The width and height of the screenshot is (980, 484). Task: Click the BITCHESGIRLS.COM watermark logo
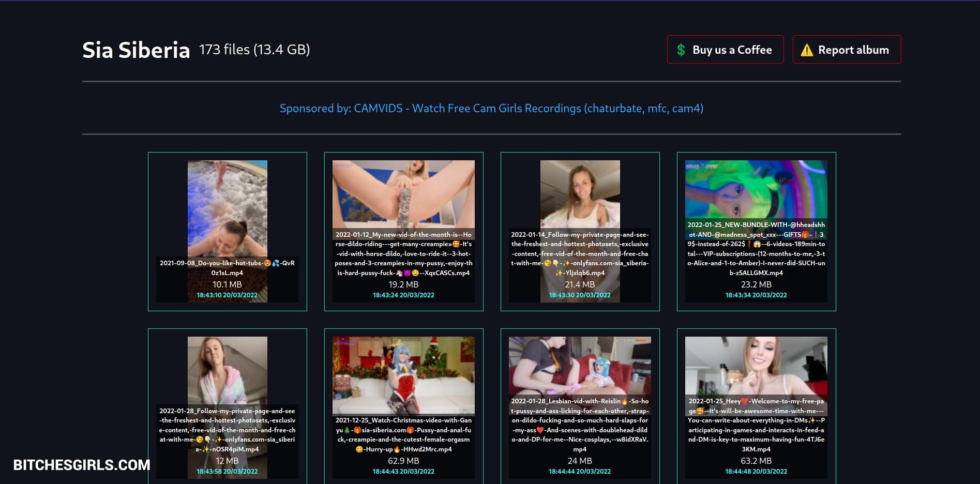click(82, 465)
